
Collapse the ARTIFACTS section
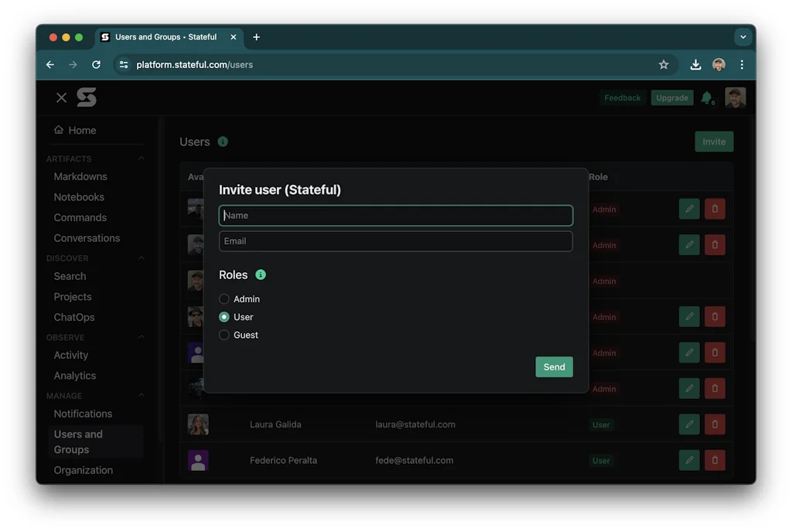pos(140,158)
